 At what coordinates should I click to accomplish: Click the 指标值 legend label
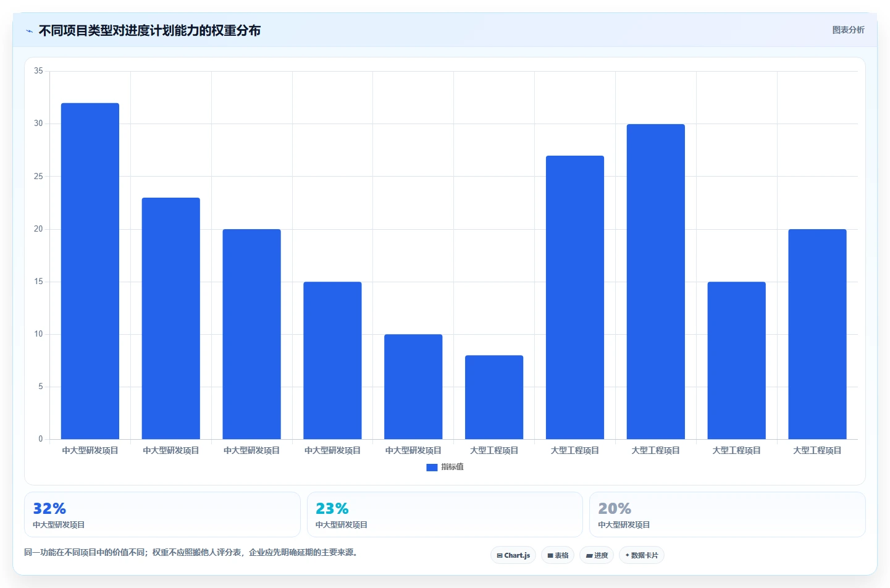pos(452,467)
